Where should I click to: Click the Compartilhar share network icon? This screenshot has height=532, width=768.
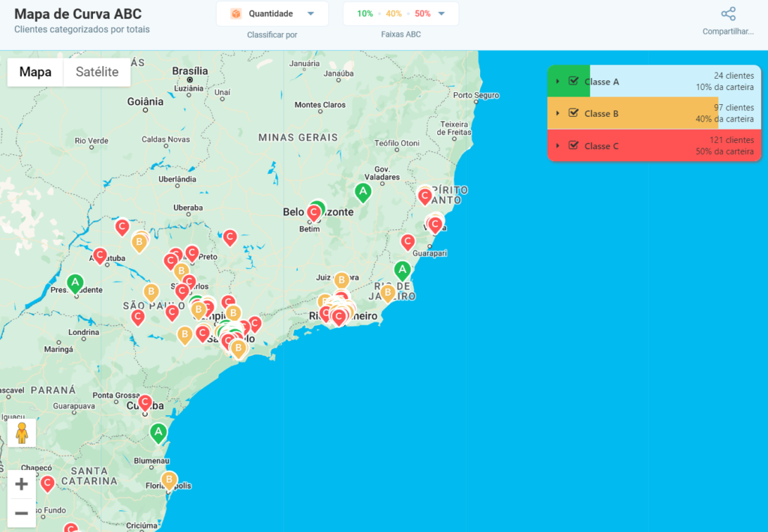(727, 13)
